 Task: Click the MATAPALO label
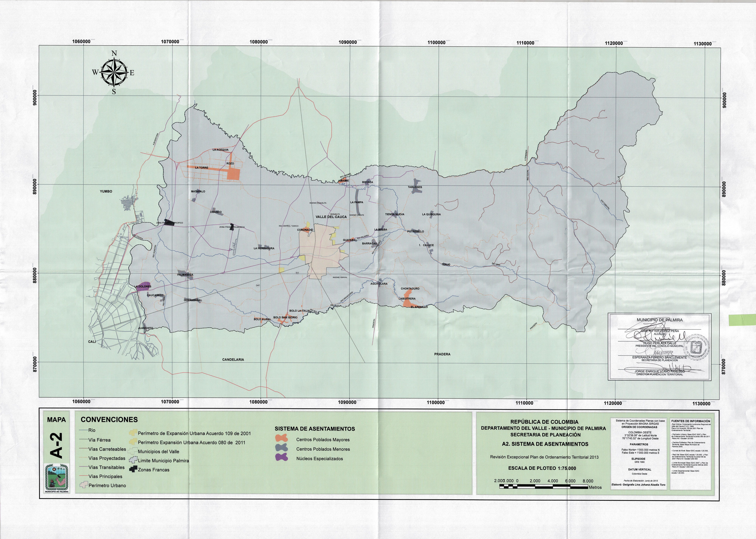coord(198,191)
